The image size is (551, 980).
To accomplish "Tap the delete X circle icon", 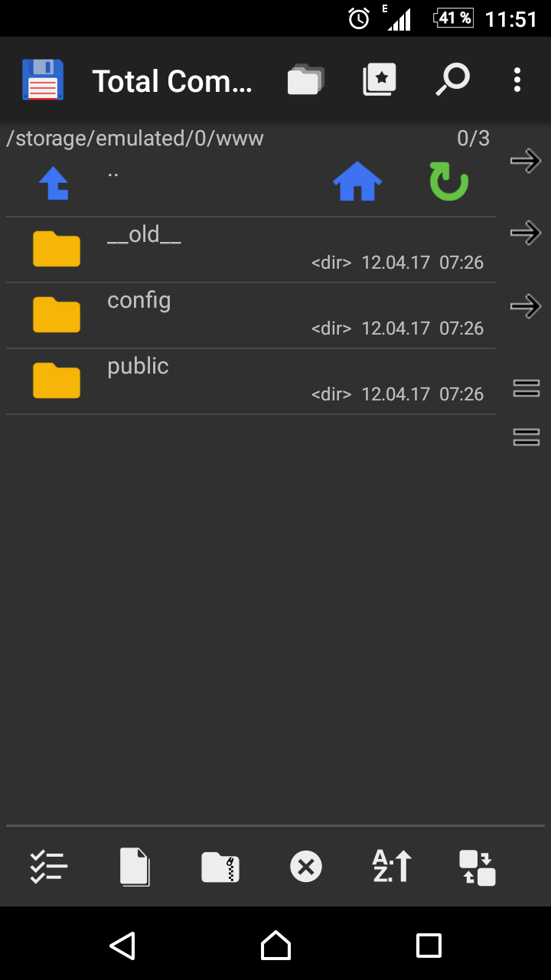I will click(x=306, y=867).
